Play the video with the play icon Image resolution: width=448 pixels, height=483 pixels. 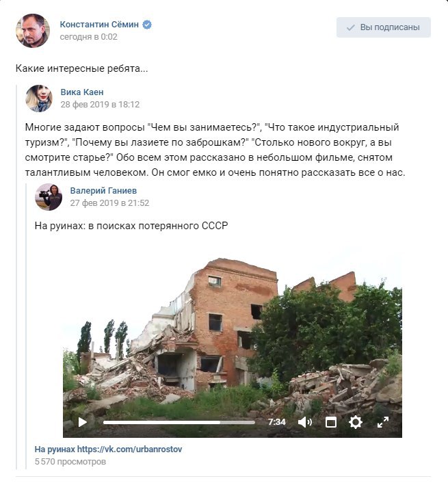pyautogui.click(x=82, y=422)
